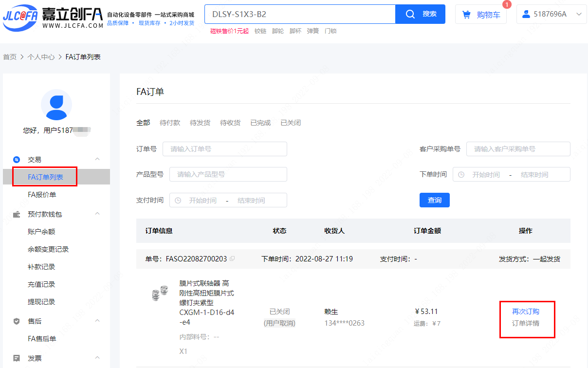The height and width of the screenshot is (368, 588).
Task: Switch to the 待付款 order tab
Action: [x=170, y=123]
